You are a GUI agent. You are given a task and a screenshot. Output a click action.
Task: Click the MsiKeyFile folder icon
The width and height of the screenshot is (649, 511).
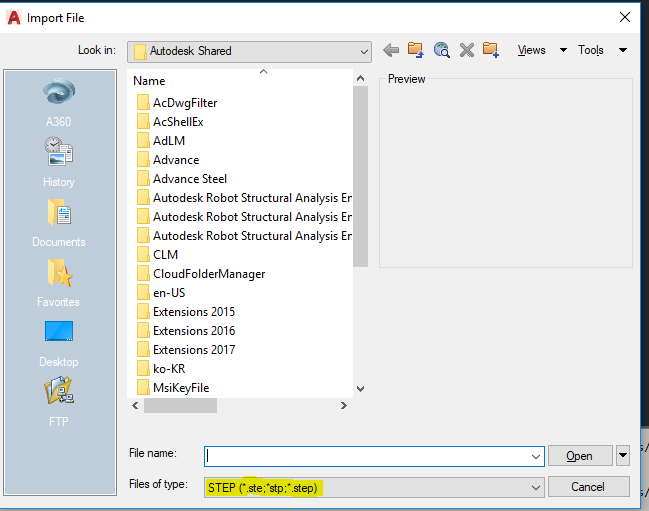point(143,388)
